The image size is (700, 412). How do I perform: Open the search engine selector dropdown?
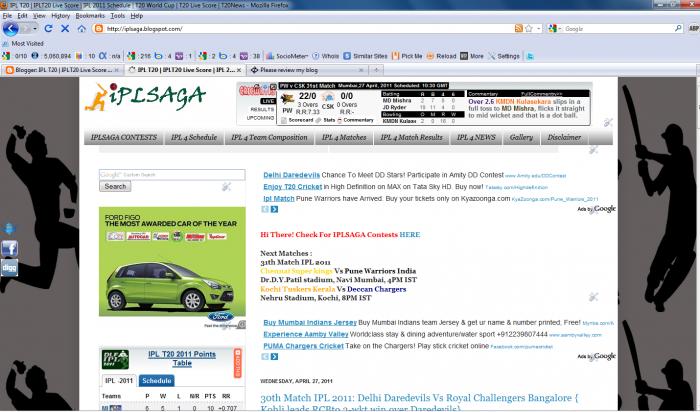(x=555, y=29)
